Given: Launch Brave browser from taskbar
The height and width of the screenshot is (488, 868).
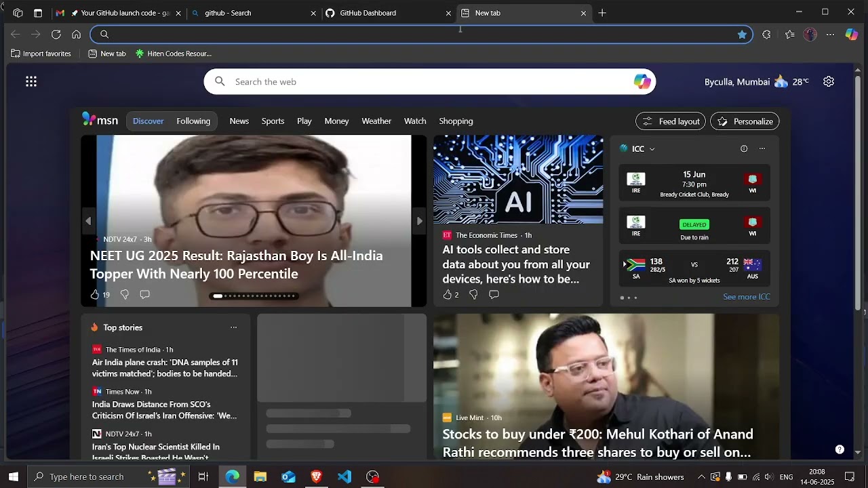Looking at the screenshot, I should pyautogui.click(x=316, y=476).
